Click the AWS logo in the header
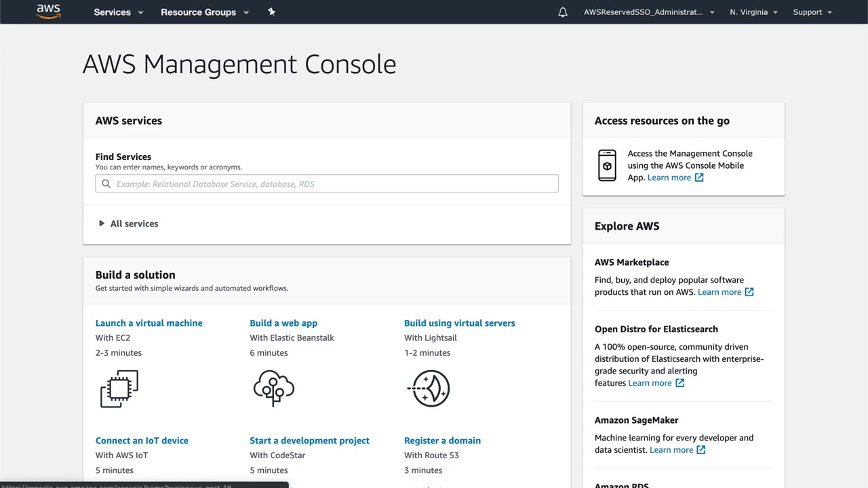This screenshot has height=488, width=868. click(49, 12)
